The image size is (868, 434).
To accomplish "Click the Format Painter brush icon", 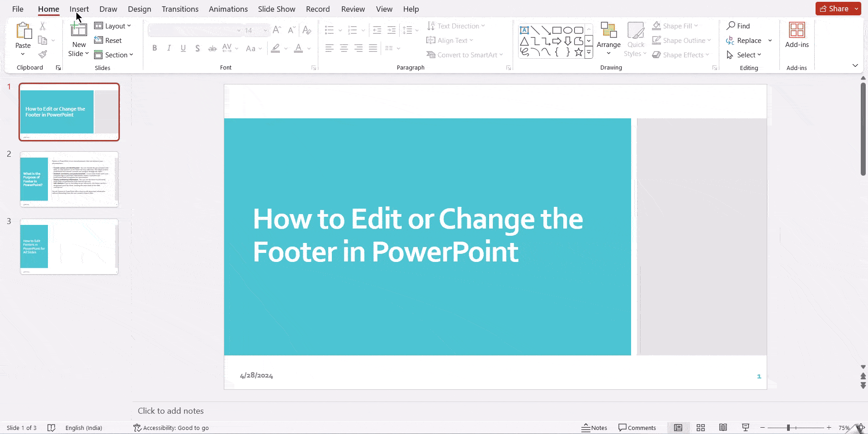I will (42, 55).
